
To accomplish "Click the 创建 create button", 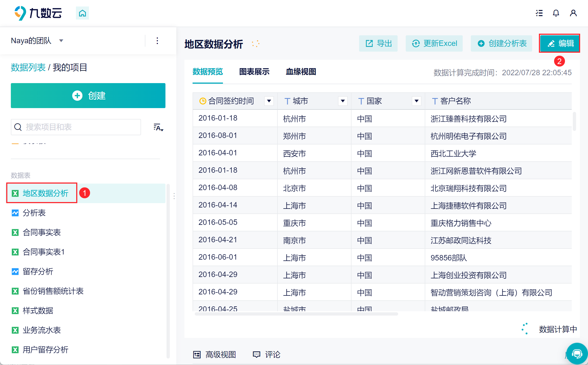I will [x=88, y=96].
